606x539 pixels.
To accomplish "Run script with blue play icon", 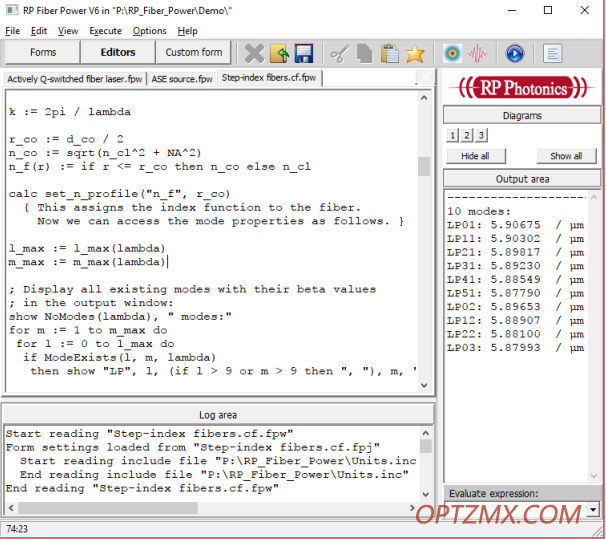I will pyautogui.click(x=515, y=53).
